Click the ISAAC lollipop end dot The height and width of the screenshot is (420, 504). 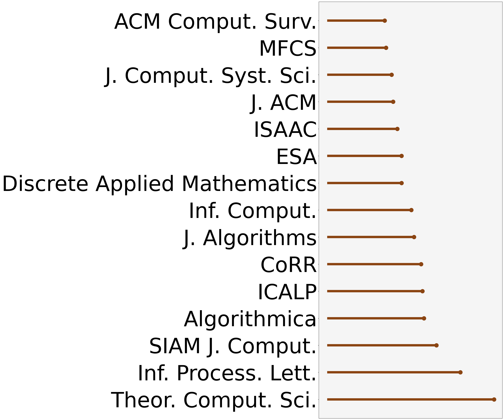click(397, 129)
